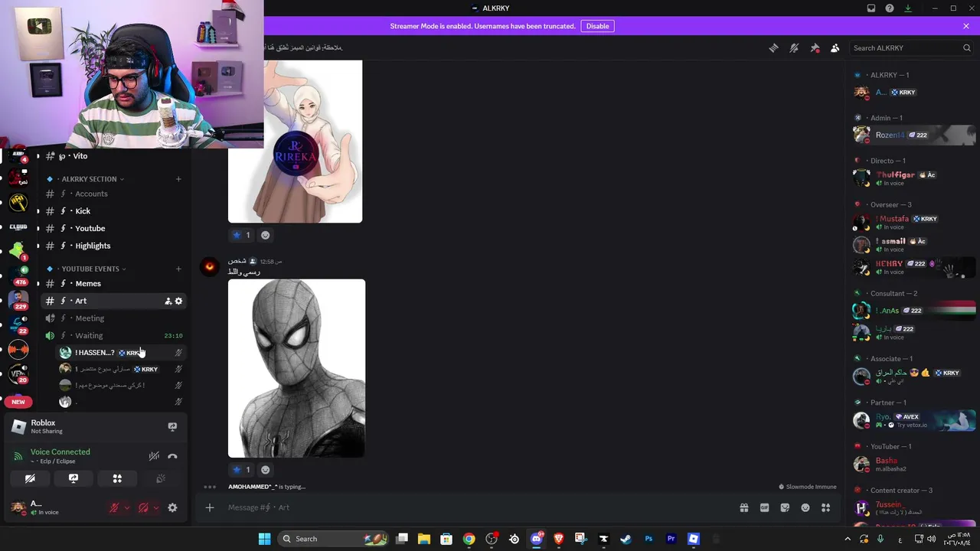Click Voice Connected status text

coord(60,452)
